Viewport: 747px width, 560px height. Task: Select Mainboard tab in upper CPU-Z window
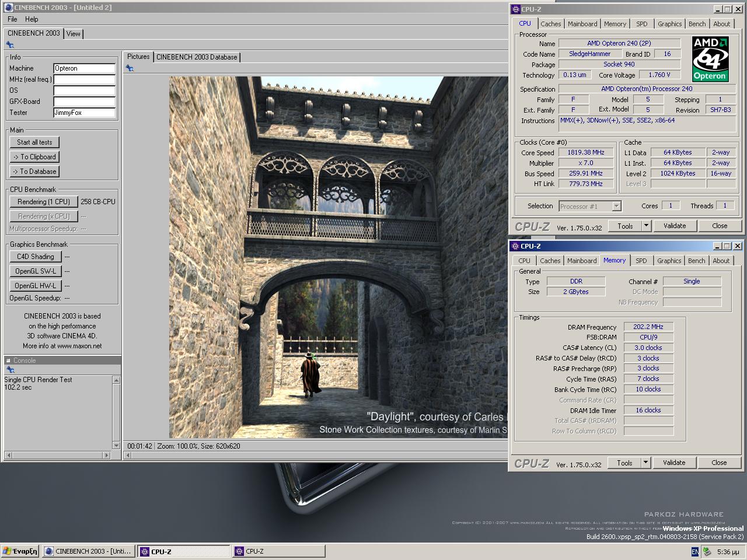tap(582, 24)
